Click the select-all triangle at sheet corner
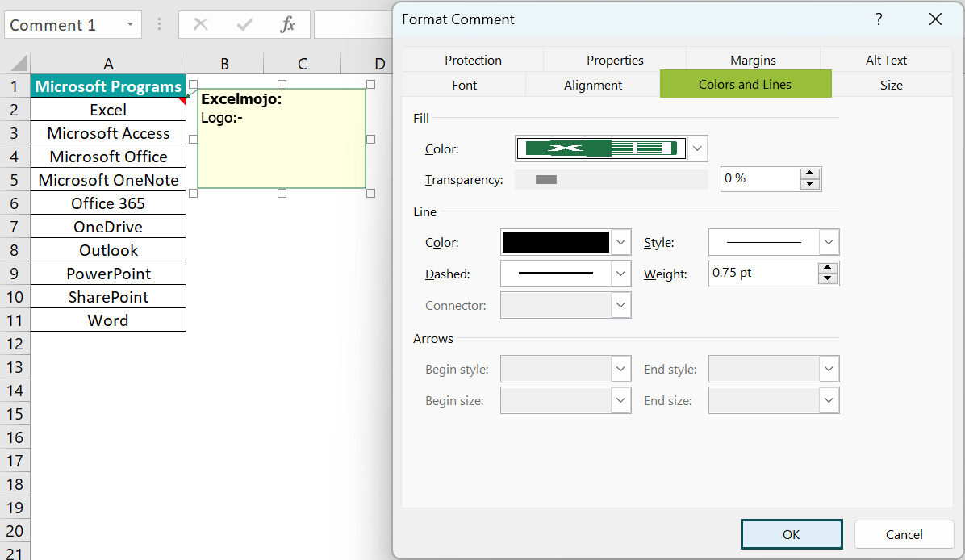 (19, 63)
